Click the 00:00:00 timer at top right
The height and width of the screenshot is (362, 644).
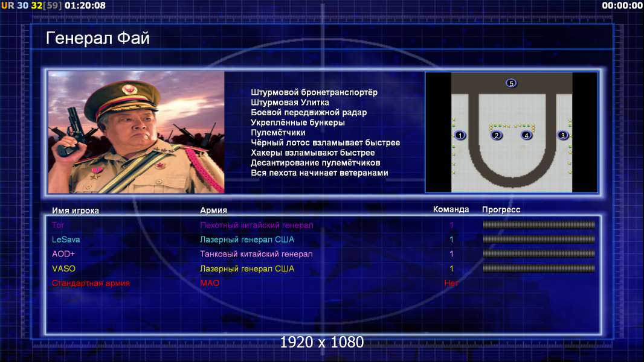[x=622, y=5]
